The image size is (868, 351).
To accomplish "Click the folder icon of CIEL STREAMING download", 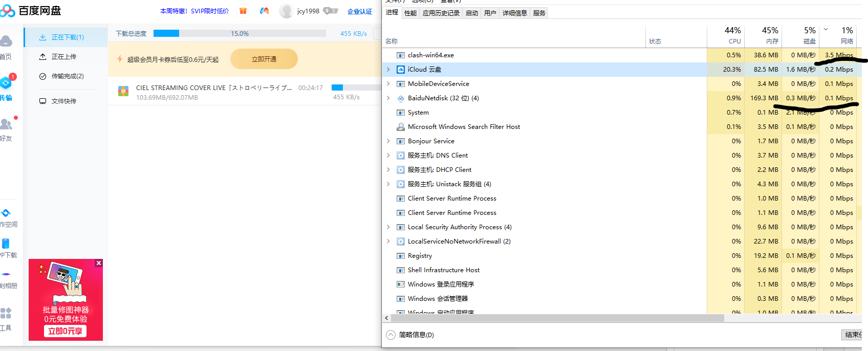I will pyautogui.click(x=123, y=92).
